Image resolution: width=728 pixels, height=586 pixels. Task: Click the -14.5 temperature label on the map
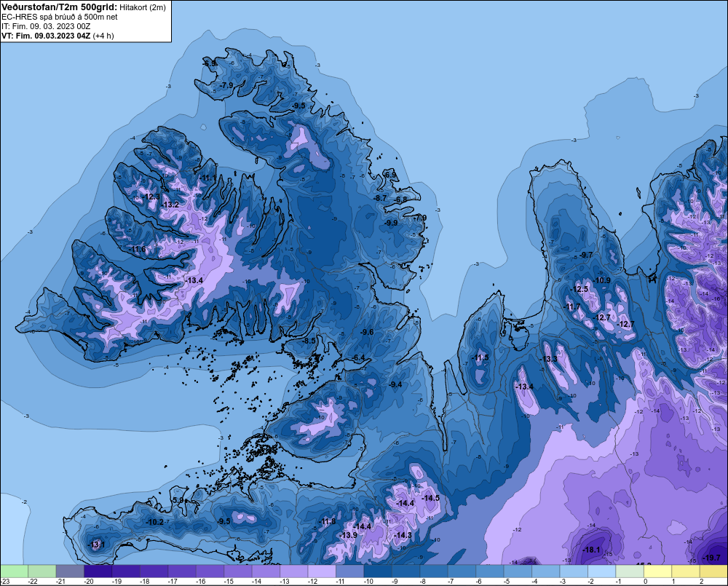(430, 498)
